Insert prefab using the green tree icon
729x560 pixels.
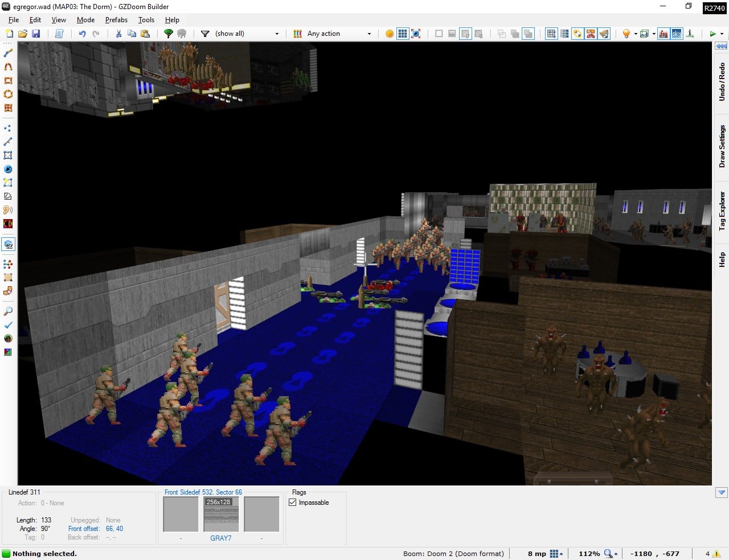click(169, 34)
